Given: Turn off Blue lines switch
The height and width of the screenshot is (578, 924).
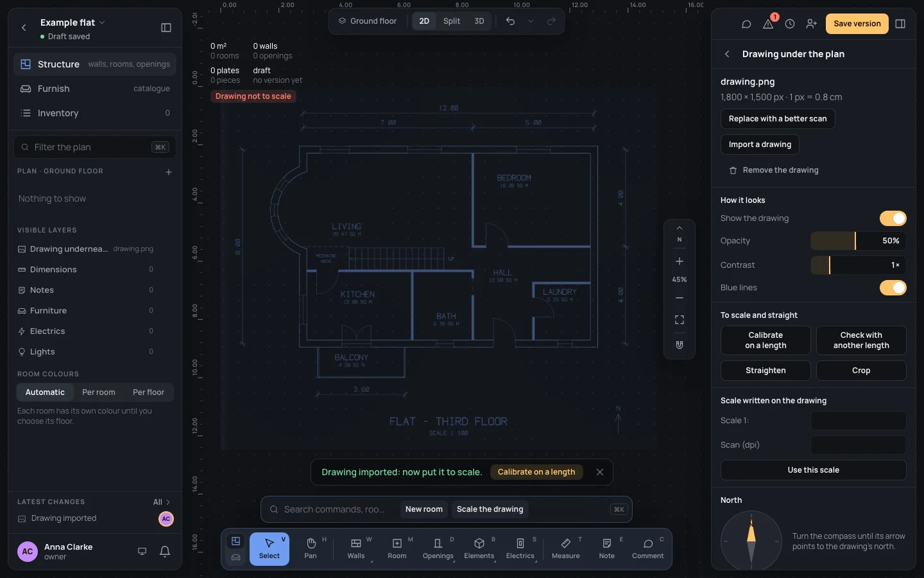Looking at the screenshot, I should 893,288.
